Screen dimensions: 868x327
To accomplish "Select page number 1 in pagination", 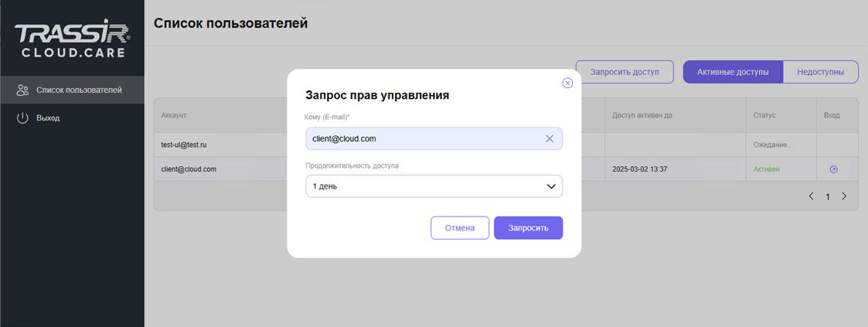I will (x=827, y=196).
